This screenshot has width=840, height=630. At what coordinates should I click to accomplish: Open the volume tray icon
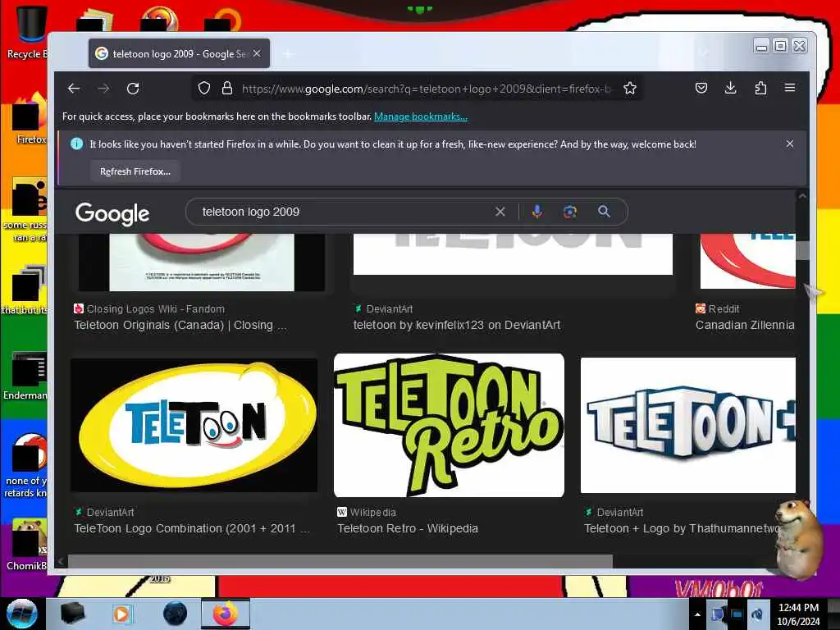[x=757, y=614]
